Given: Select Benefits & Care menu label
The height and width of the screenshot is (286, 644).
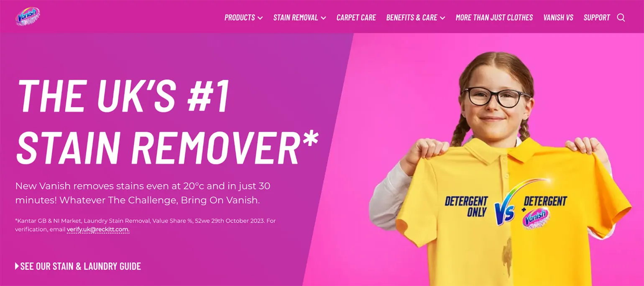Looking at the screenshot, I should pyautogui.click(x=412, y=18).
